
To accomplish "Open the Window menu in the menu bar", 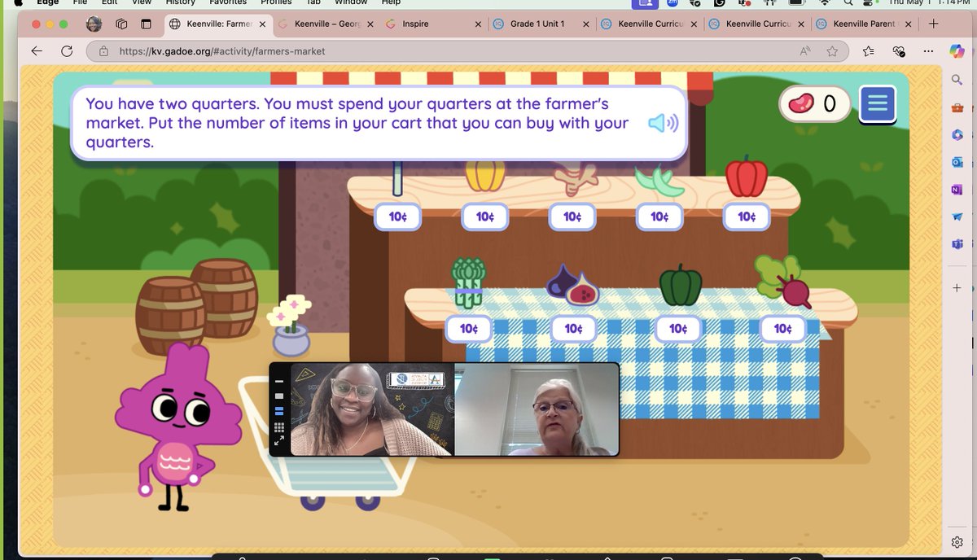I will pos(351,2).
